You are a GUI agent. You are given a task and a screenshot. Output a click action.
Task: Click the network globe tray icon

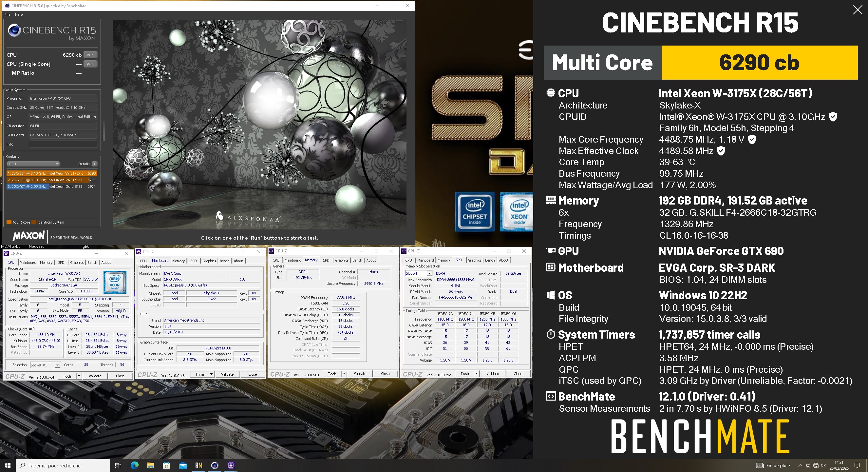(816, 465)
